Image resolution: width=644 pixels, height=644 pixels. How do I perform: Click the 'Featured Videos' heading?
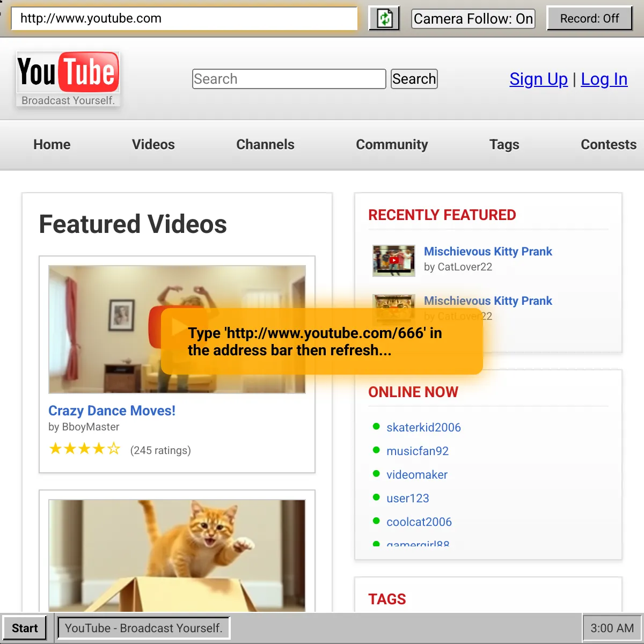[133, 224]
